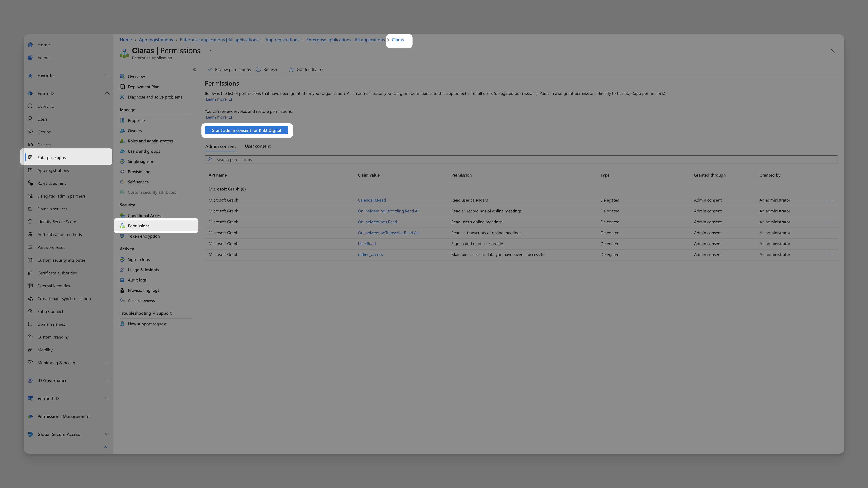Open Audit logs in Activity section
The height and width of the screenshot is (488, 868).
137,280
